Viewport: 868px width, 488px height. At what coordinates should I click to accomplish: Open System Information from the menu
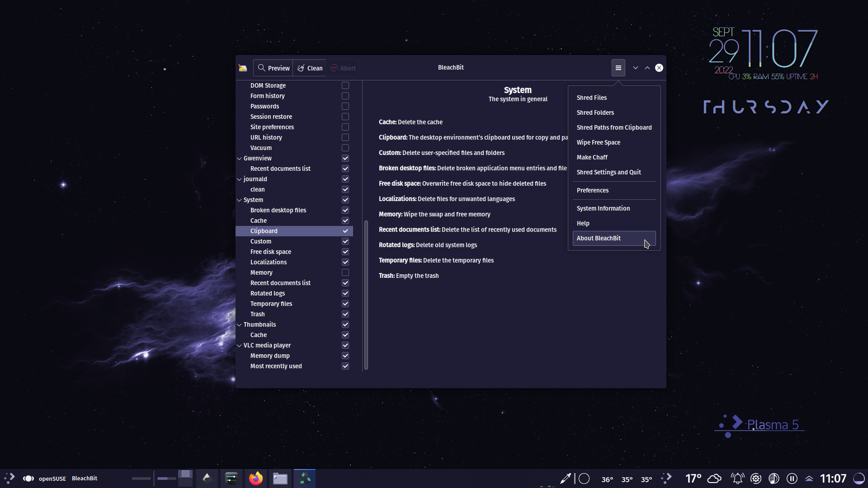point(614,208)
